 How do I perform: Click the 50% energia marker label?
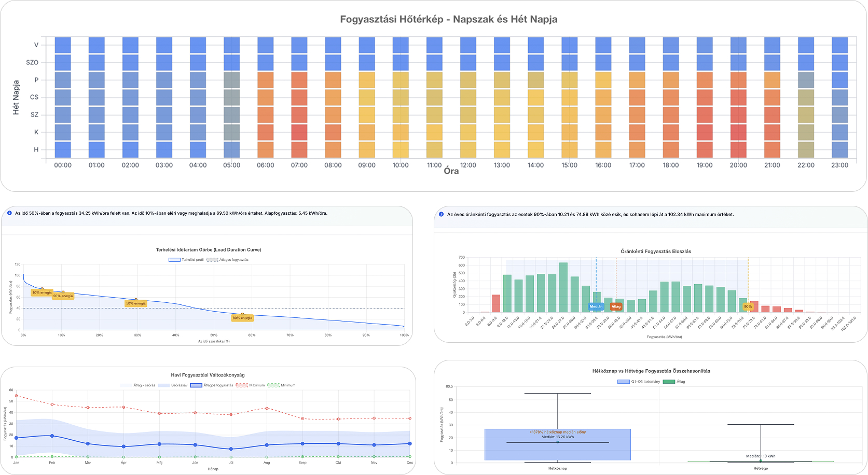click(135, 303)
